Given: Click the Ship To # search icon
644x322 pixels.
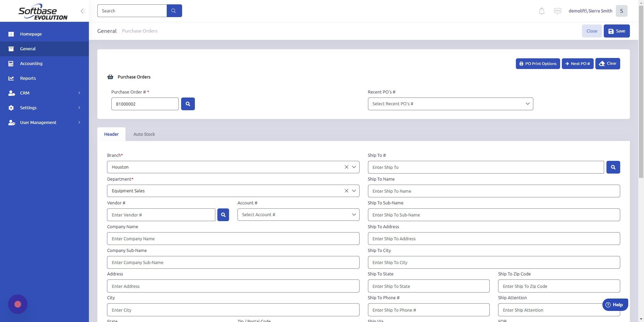Looking at the screenshot, I should click(x=613, y=167).
